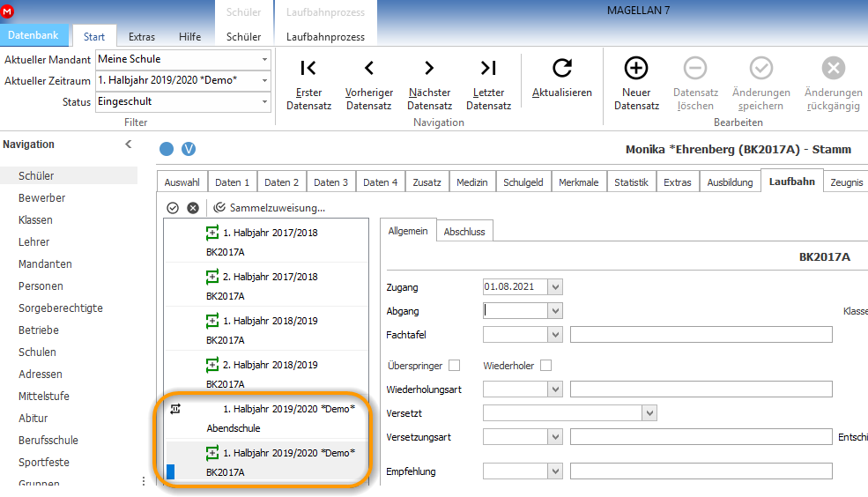Go to Letzter Datensatz

click(x=488, y=84)
